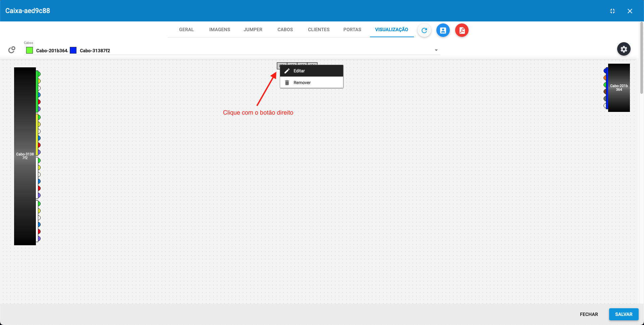This screenshot has height=325, width=644.
Task: Select gray fiber of Cabo-201b364
Action: pos(605,99)
